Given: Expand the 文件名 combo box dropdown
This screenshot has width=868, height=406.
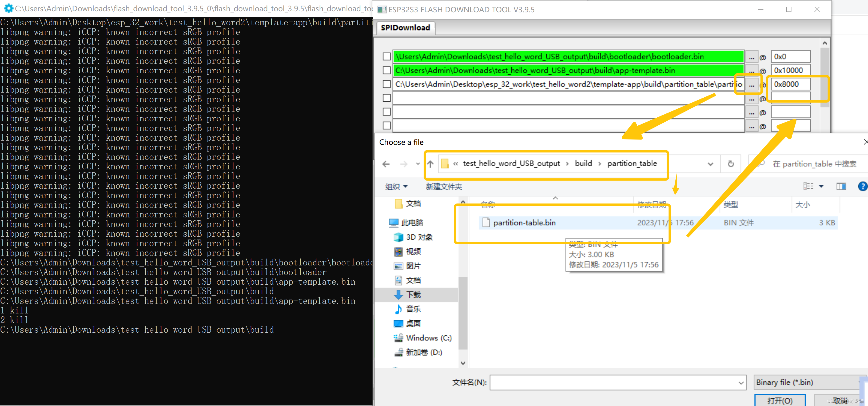Looking at the screenshot, I should pos(741,383).
